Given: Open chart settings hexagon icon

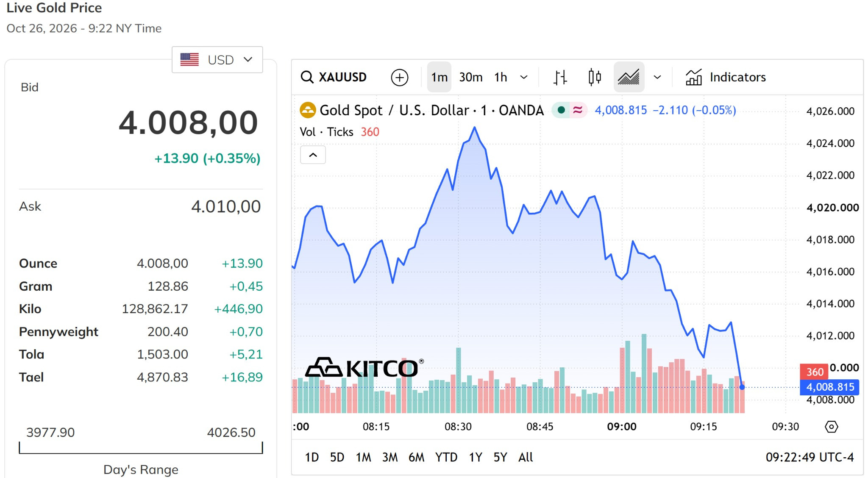Looking at the screenshot, I should (x=831, y=427).
